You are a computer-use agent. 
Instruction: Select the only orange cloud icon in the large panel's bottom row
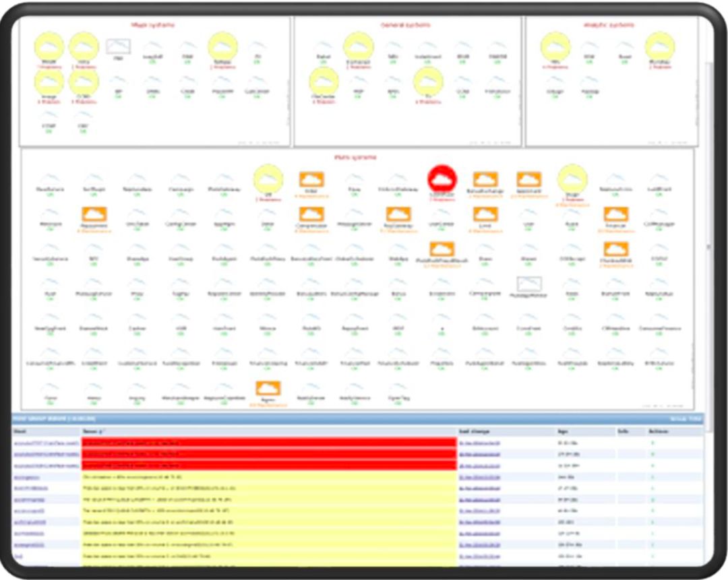(268, 389)
